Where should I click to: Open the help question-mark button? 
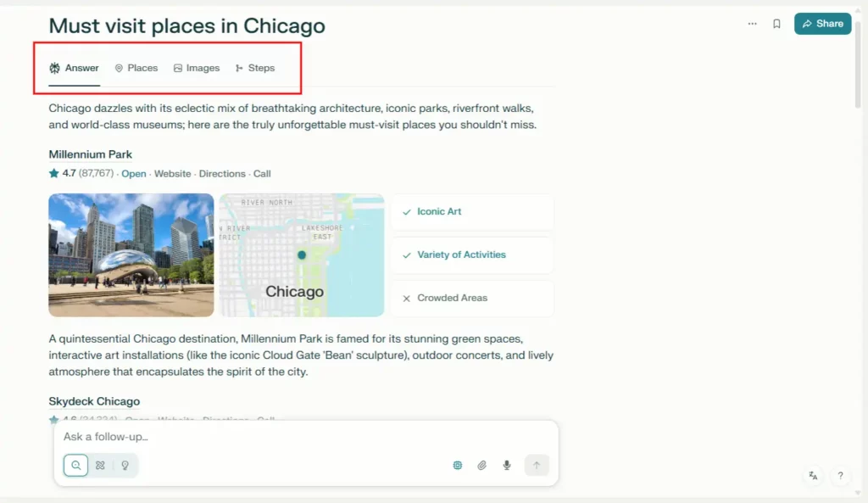click(x=840, y=476)
